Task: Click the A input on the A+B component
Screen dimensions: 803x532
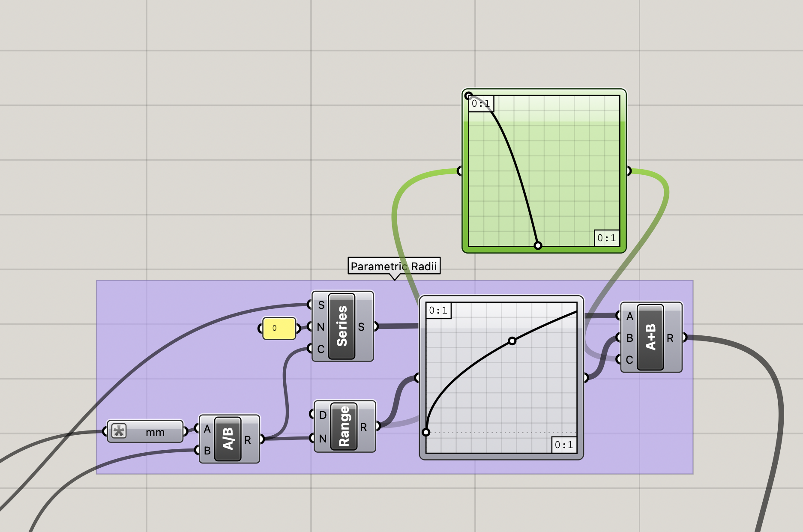Action: pyautogui.click(x=629, y=316)
